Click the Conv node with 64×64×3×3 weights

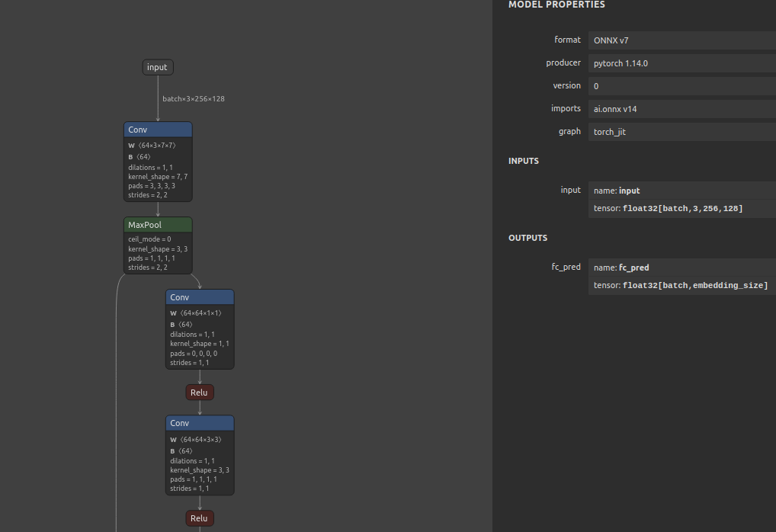click(x=200, y=423)
